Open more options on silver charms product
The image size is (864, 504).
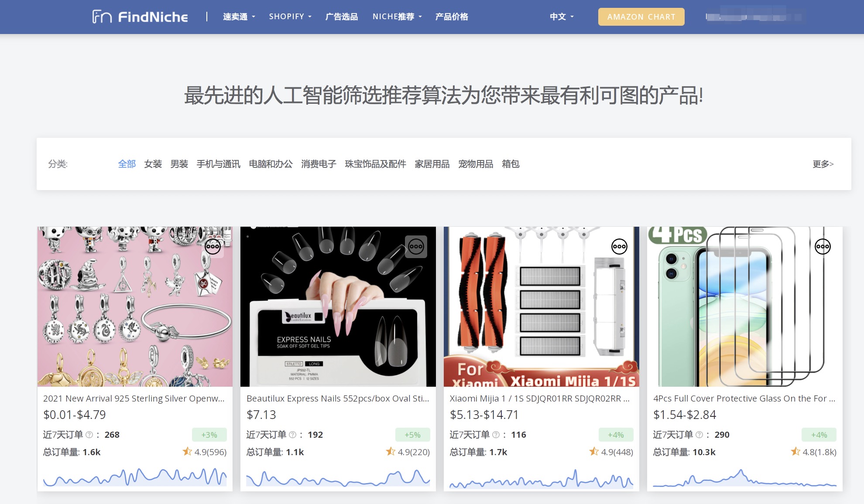click(x=213, y=247)
